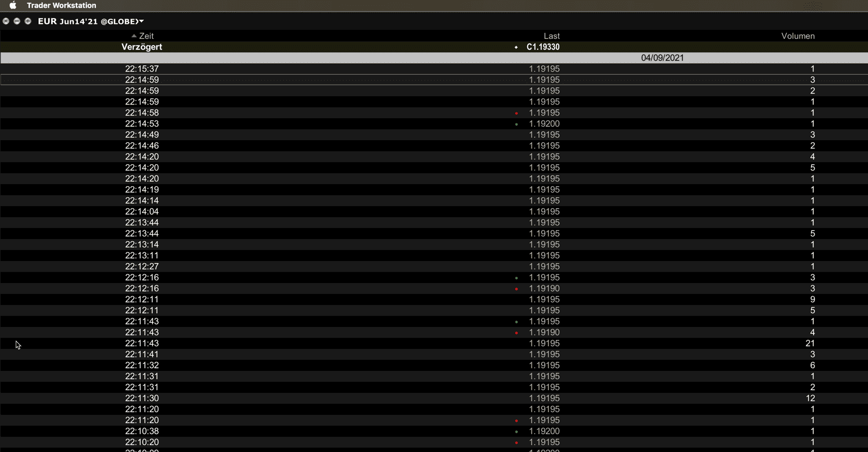868x452 pixels.
Task: Sort by the Volumen column header
Action: [x=797, y=36]
